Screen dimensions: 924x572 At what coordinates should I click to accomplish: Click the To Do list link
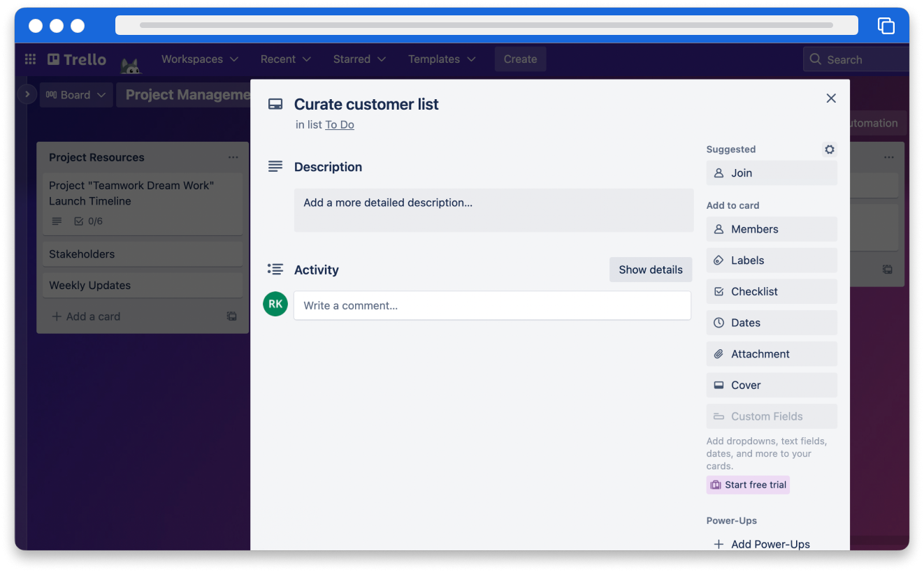pos(340,125)
